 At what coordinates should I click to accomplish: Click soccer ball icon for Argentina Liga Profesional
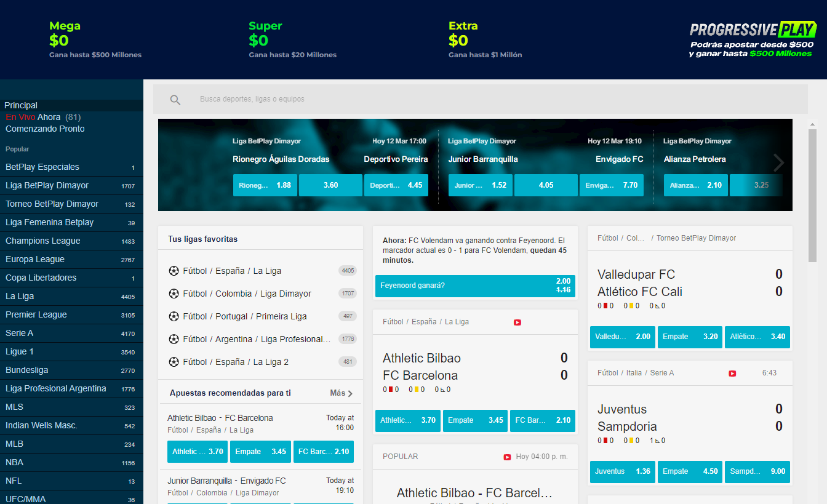pos(174,339)
